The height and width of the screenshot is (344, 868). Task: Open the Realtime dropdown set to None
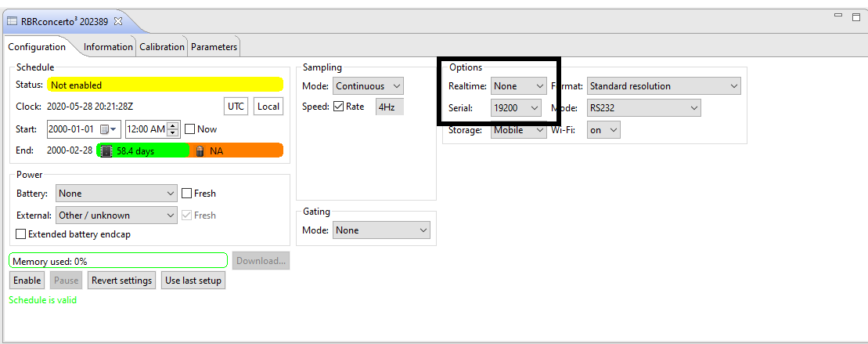[x=518, y=86]
